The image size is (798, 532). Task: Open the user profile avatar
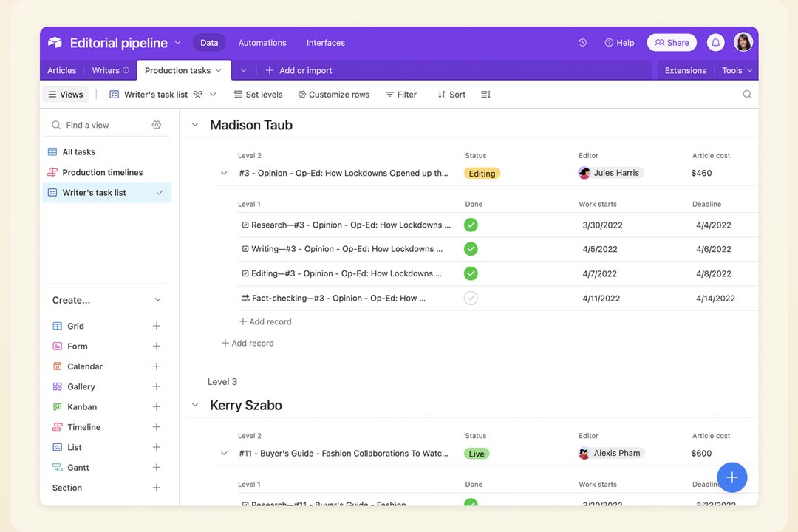[743, 43]
